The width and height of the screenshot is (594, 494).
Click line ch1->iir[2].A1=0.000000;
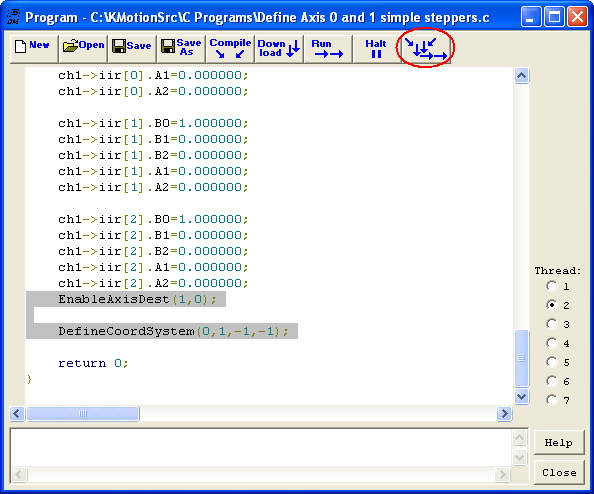click(153, 267)
